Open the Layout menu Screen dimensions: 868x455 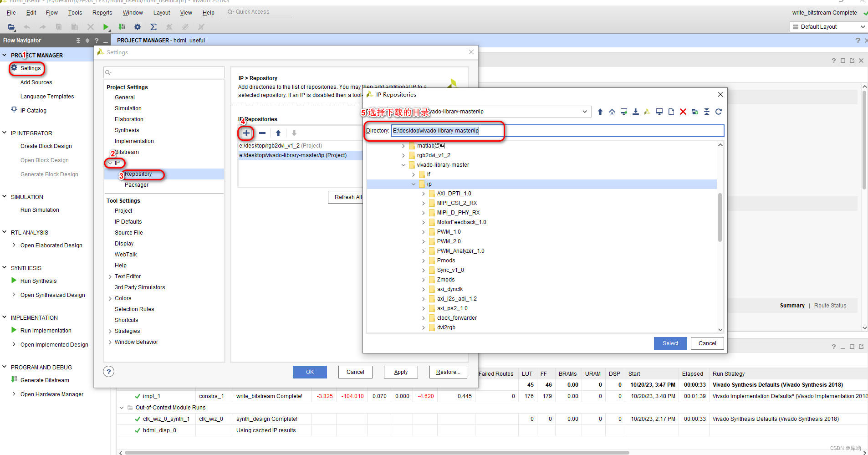pyautogui.click(x=162, y=13)
